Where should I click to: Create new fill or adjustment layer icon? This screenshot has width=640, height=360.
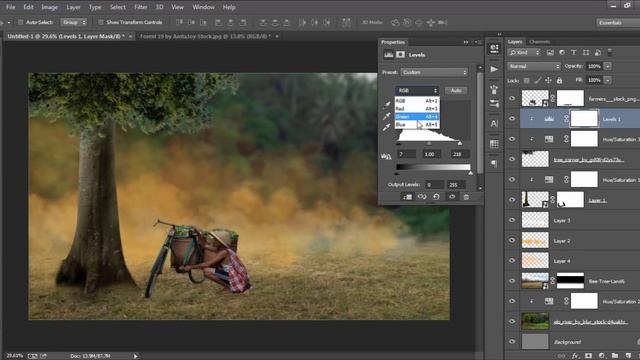pos(602,356)
